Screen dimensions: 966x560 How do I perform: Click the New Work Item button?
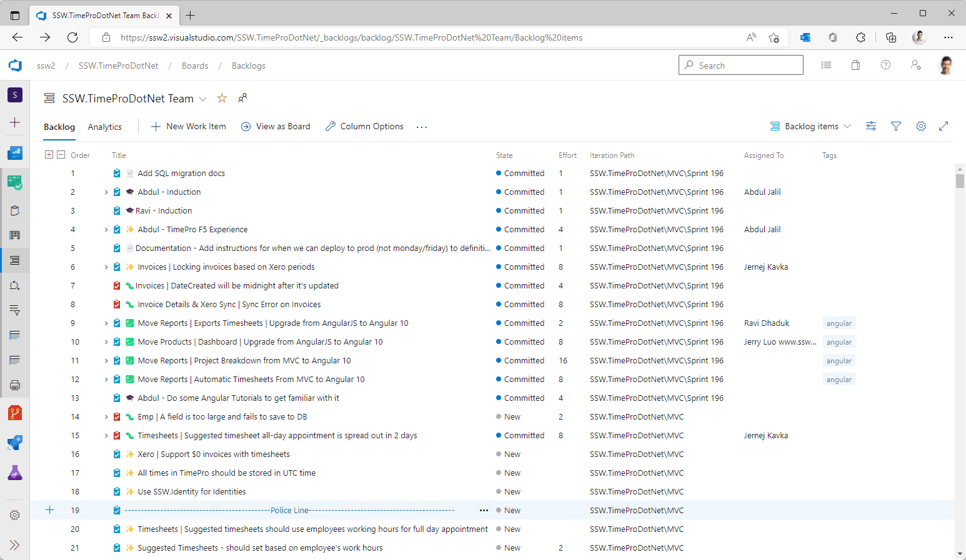189,126
